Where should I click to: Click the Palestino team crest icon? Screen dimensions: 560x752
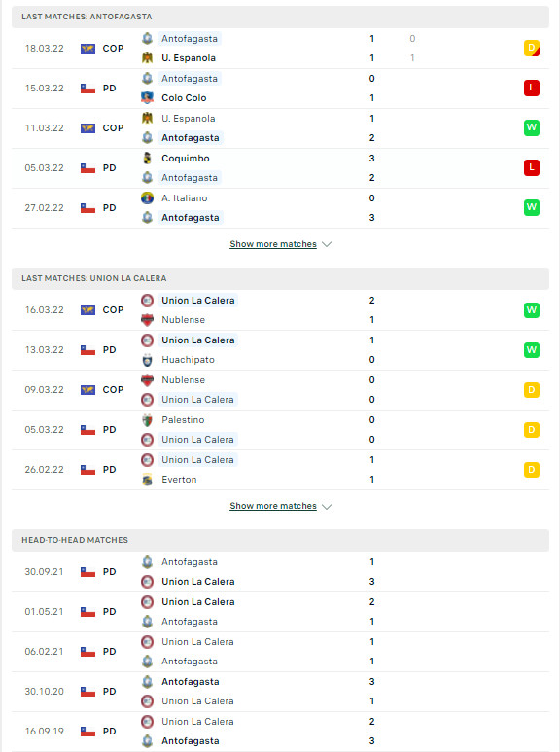[147, 420]
